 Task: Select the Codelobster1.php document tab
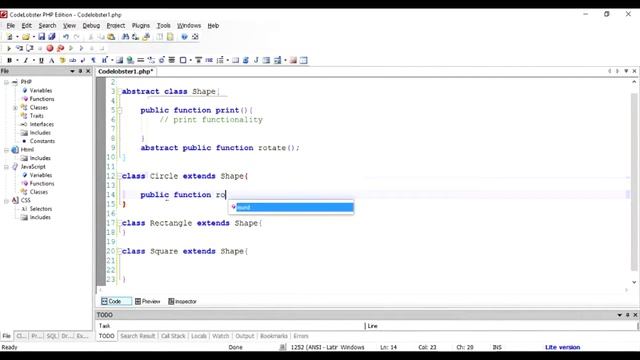126,71
